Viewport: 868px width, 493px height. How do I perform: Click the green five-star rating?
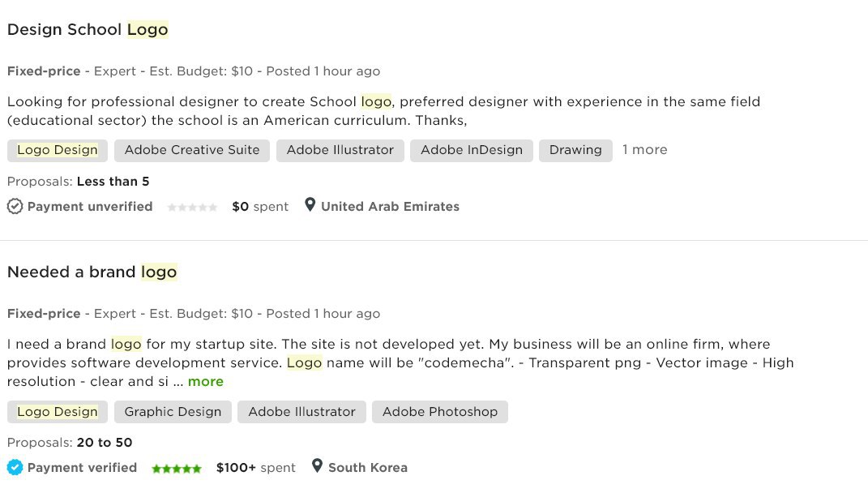pos(177,469)
